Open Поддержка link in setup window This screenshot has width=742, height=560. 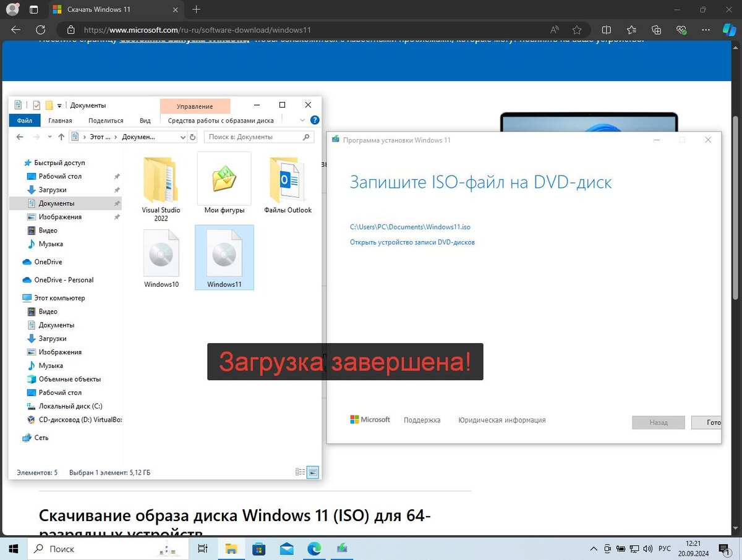(422, 420)
